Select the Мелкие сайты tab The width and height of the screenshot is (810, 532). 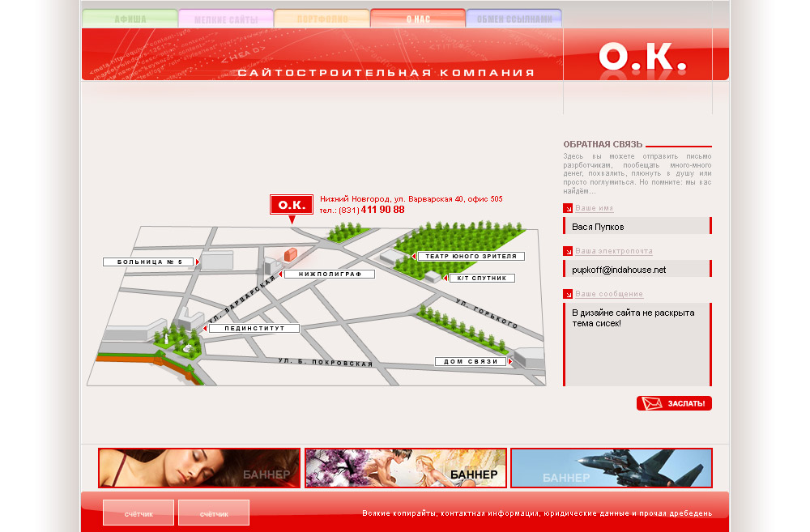coord(226,19)
